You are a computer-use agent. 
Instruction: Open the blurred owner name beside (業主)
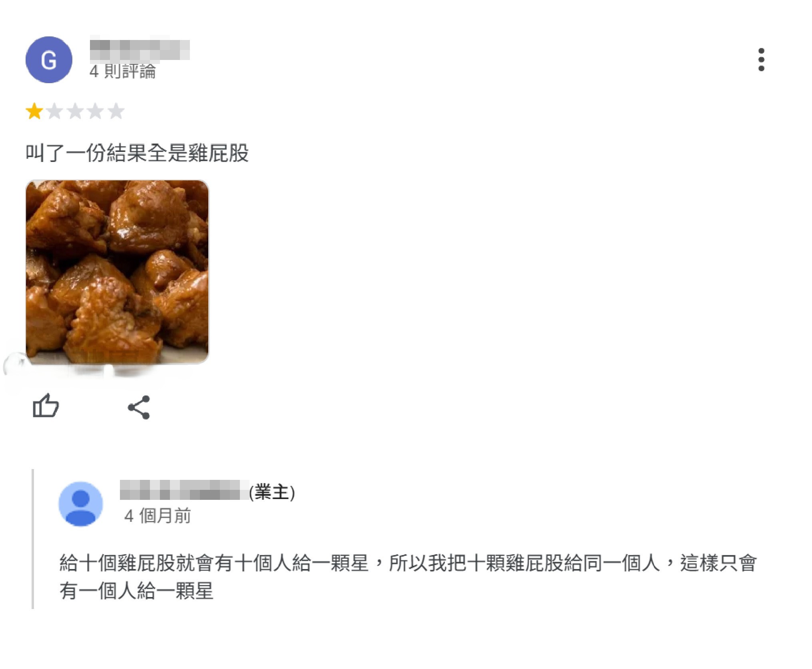pyautogui.click(x=184, y=490)
